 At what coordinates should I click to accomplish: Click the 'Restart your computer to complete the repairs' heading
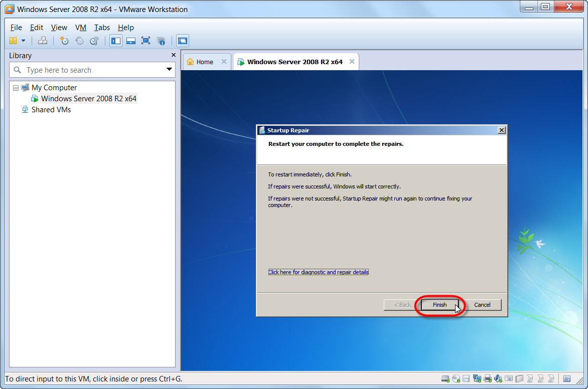336,144
